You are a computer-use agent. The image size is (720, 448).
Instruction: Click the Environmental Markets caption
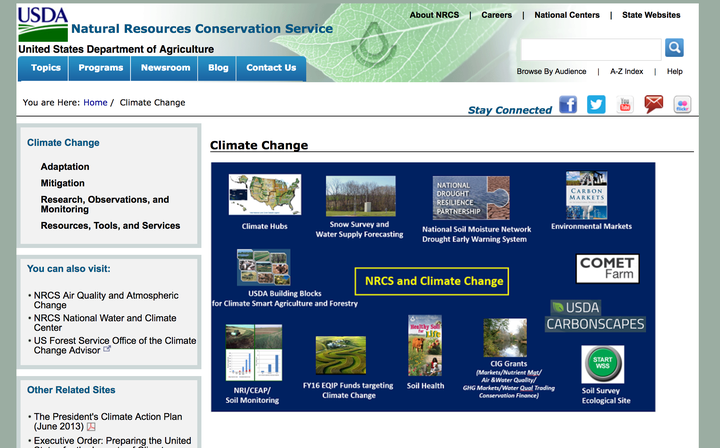click(x=591, y=226)
